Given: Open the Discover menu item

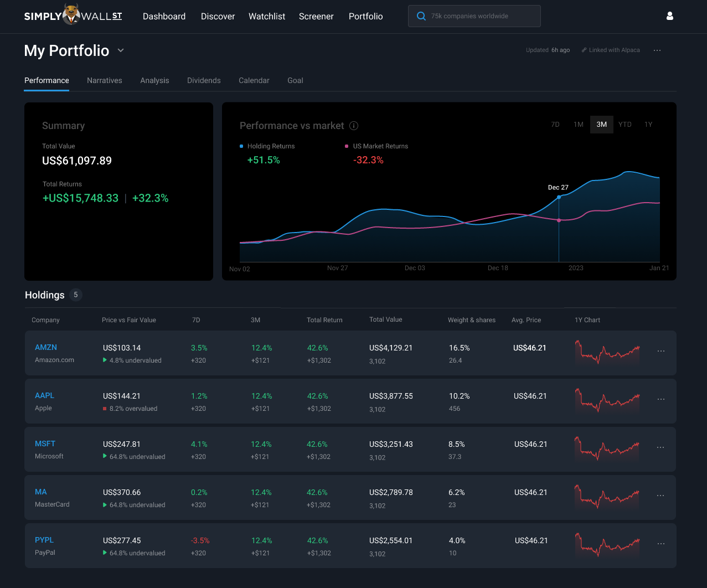Looking at the screenshot, I should [x=218, y=17].
